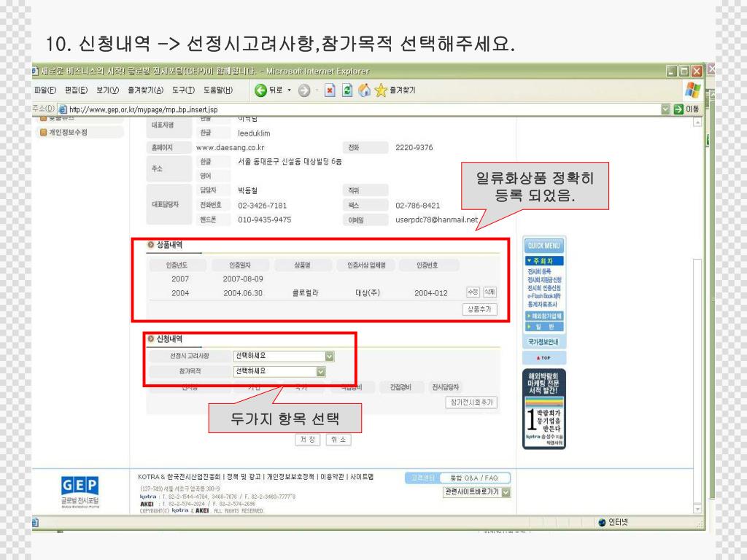Click the green Go arrow beside 이동

(678, 109)
